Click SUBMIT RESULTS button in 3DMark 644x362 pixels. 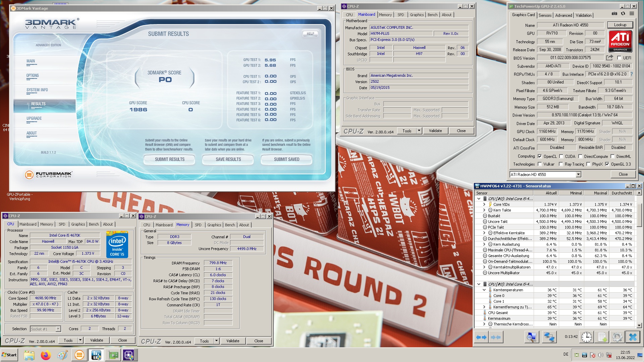pos(169,159)
